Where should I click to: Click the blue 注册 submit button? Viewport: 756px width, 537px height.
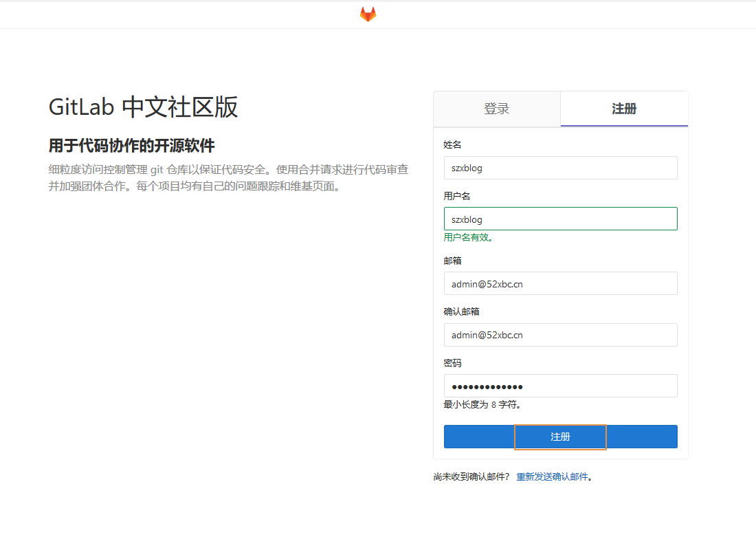point(560,437)
